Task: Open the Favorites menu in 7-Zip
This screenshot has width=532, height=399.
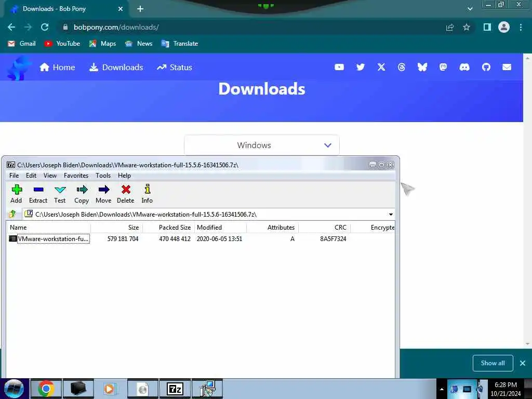Action: 76,176
